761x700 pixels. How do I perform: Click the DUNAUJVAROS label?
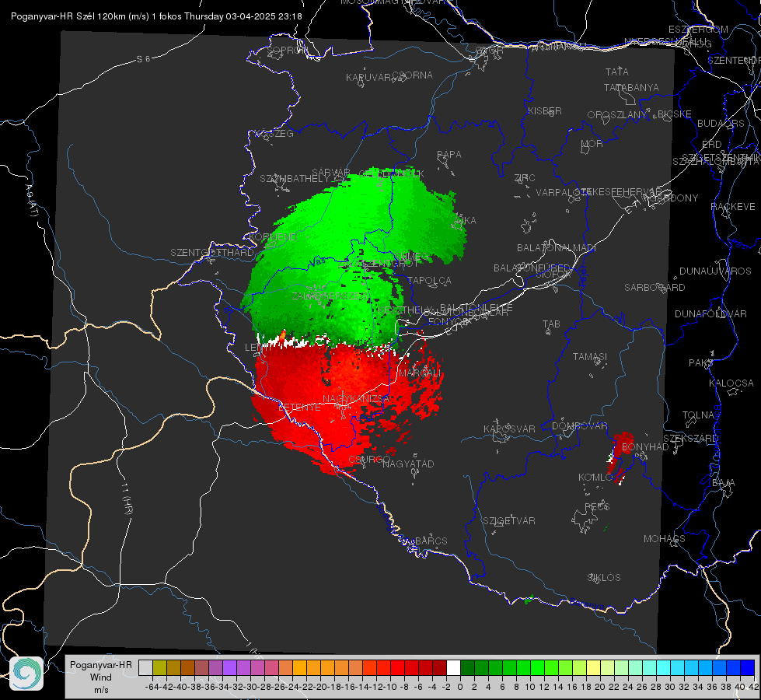coord(715,271)
